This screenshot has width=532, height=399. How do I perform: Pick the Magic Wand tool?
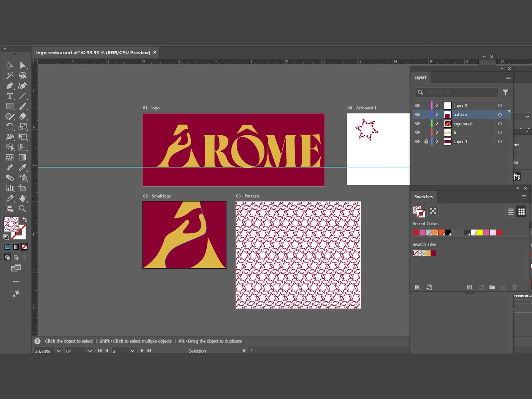[x=10, y=76]
